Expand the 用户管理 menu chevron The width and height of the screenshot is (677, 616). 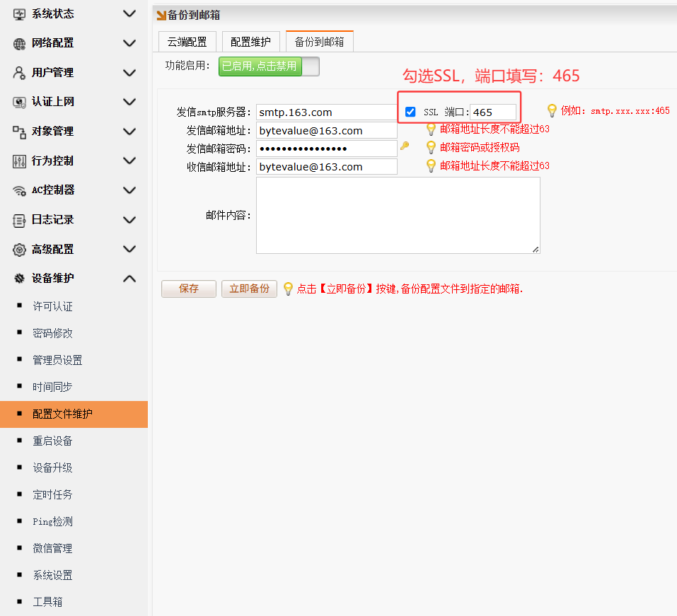pyautogui.click(x=129, y=73)
